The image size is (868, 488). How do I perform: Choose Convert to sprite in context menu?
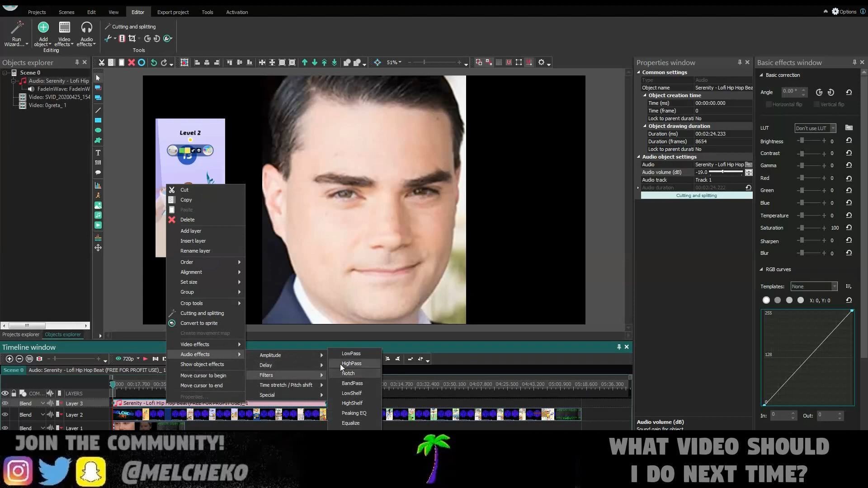(206, 323)
